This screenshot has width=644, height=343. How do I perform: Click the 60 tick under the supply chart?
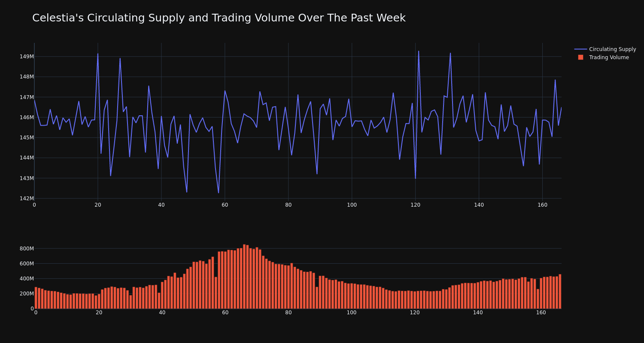[225, 205]
